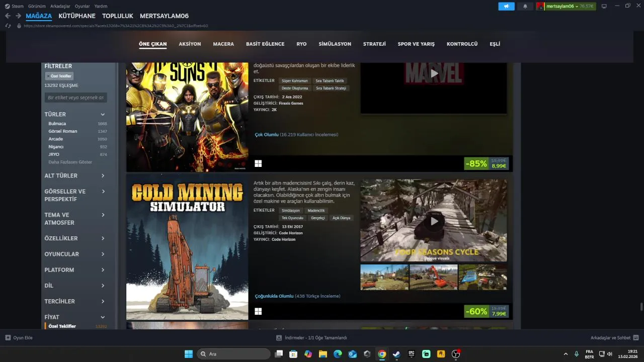
Task: Play the Gold Mining Simulator trailer
Action: 434,221
